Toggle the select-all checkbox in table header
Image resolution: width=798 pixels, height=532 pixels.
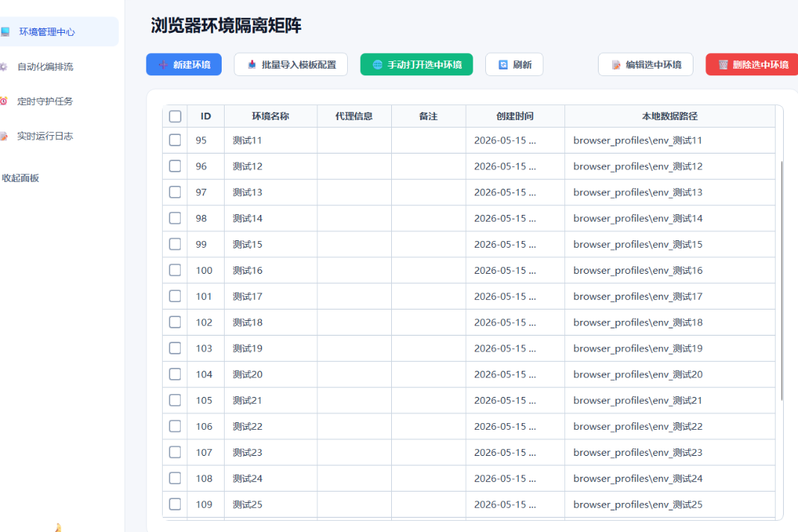(175, 116)
